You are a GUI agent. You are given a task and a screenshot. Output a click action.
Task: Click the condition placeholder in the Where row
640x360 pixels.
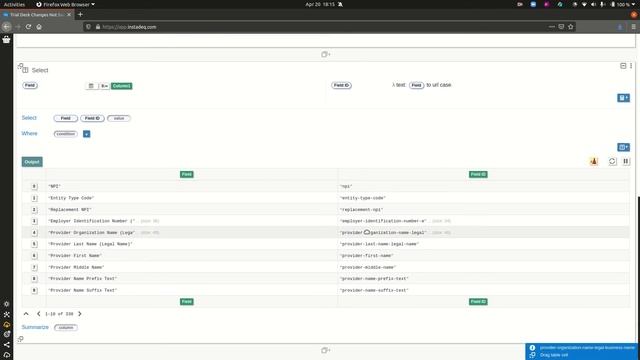pyautogui.click(x=65, y=134)
